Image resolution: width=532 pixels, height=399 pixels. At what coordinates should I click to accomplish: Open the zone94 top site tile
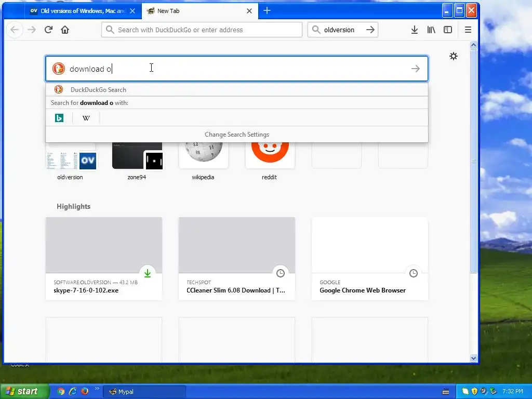(x=137, y=161)
